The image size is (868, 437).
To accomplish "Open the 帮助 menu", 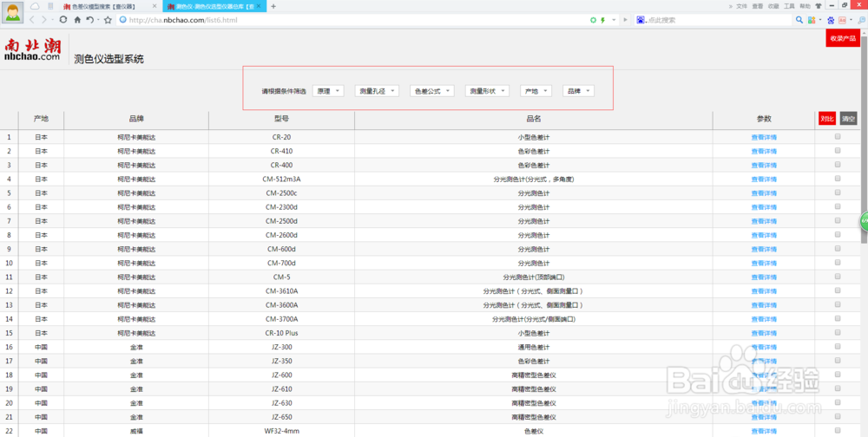I will [x=805, y=6].
